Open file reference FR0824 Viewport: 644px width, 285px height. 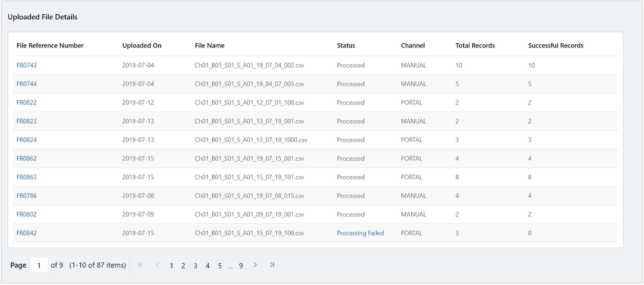(26, 140)
